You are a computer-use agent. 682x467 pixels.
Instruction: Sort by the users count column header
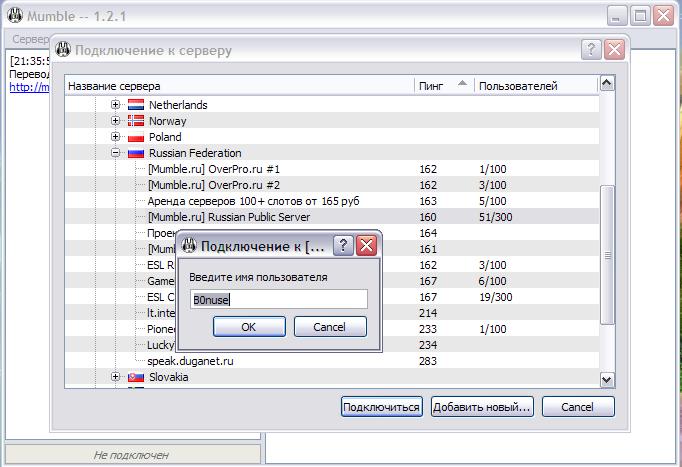pyautogui.click(x=535, y=86)
